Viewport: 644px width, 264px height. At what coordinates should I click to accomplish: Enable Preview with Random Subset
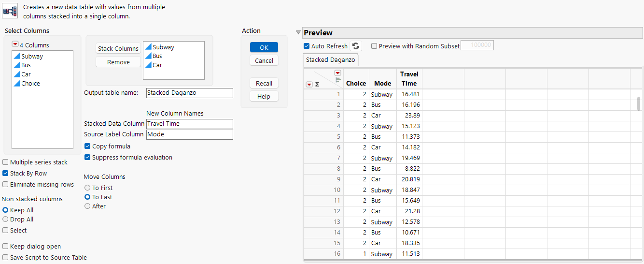click(x=374, y=46)
